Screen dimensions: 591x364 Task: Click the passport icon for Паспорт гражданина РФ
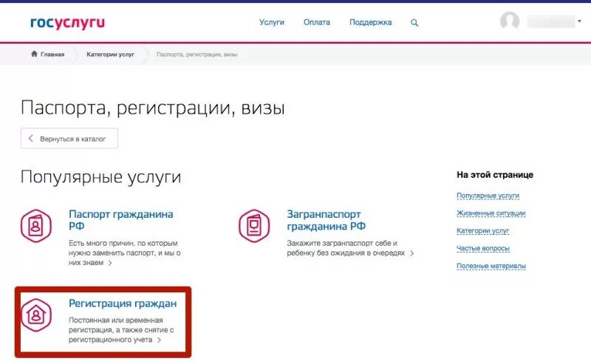click(x=35, y=226)
